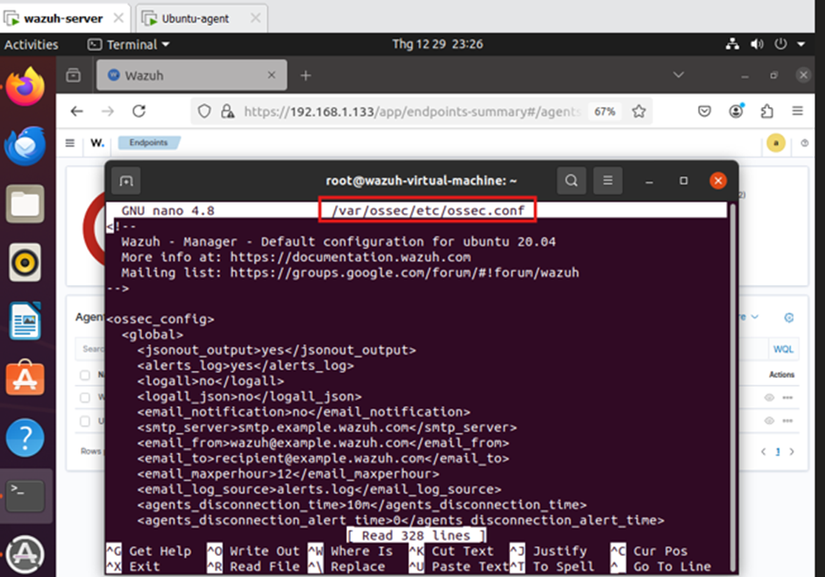
Task: Click the network status tray icon
Action: (732, 44)
